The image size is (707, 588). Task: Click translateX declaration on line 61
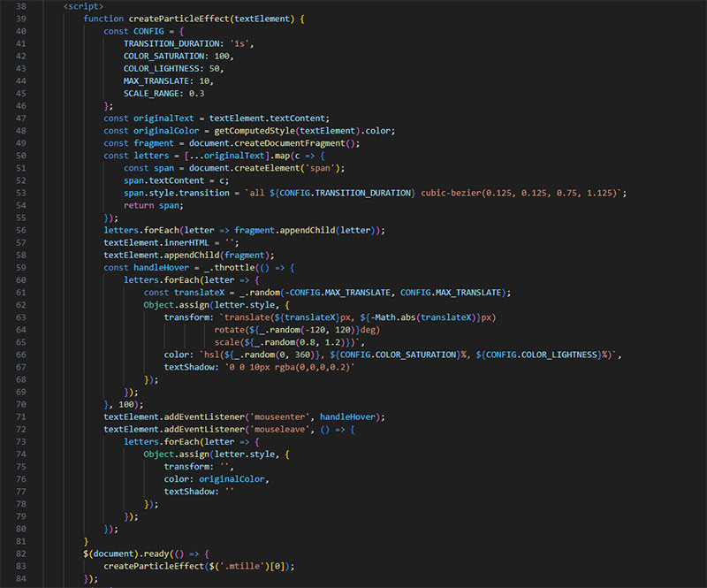[x=200, y=293]
